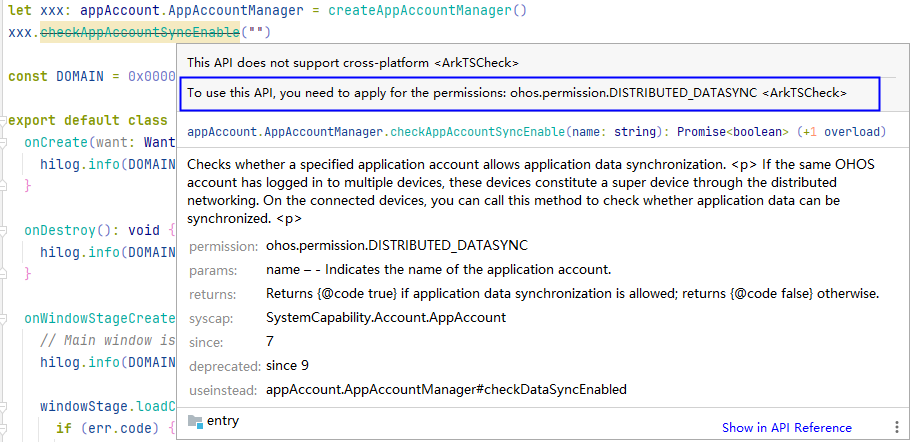Viewport: 912px width, 442px height.
Task: Click the (+1 overload) text in signature
Action: [x=848, y=131]
